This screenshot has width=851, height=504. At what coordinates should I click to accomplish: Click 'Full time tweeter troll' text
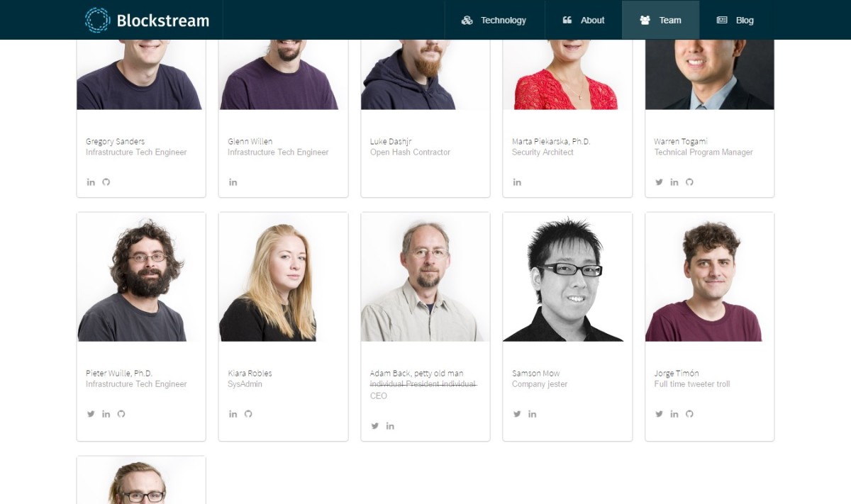tap(691, 384)
